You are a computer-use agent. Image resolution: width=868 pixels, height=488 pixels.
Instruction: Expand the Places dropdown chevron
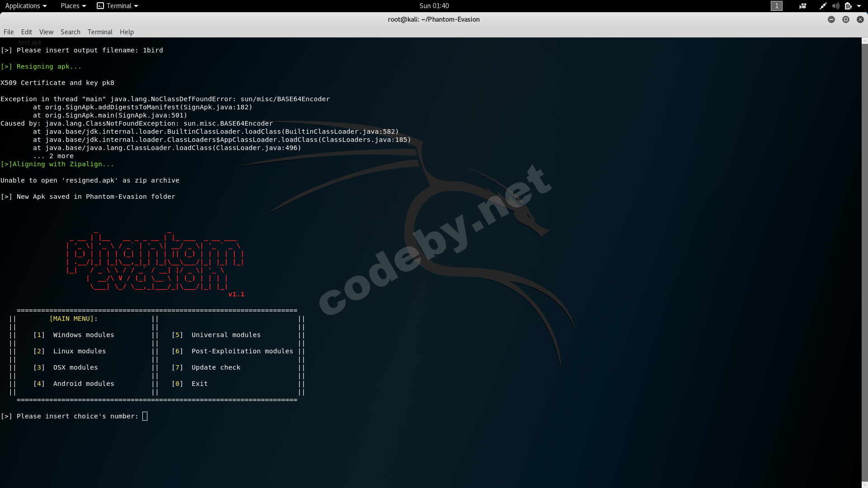point(84,6)
